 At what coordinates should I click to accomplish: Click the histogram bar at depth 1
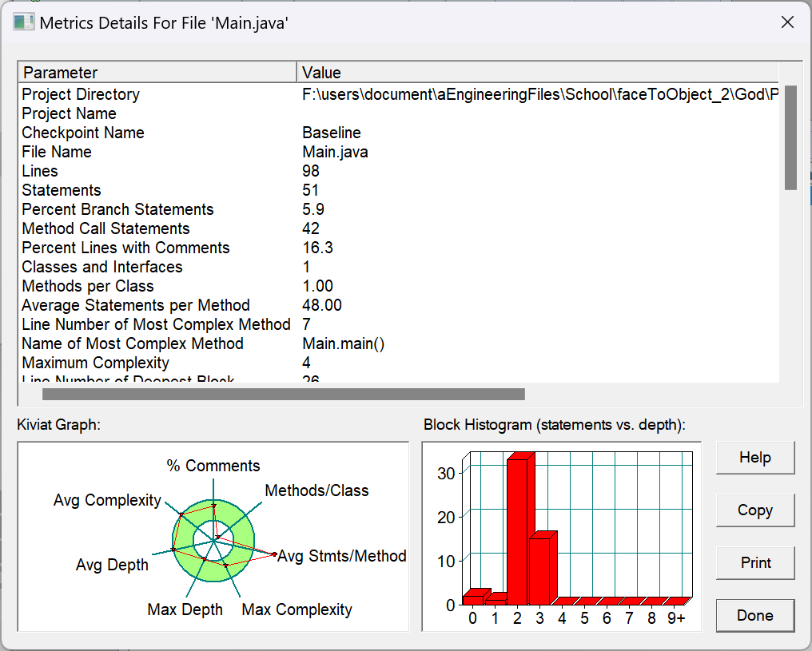tap(496, 600)
